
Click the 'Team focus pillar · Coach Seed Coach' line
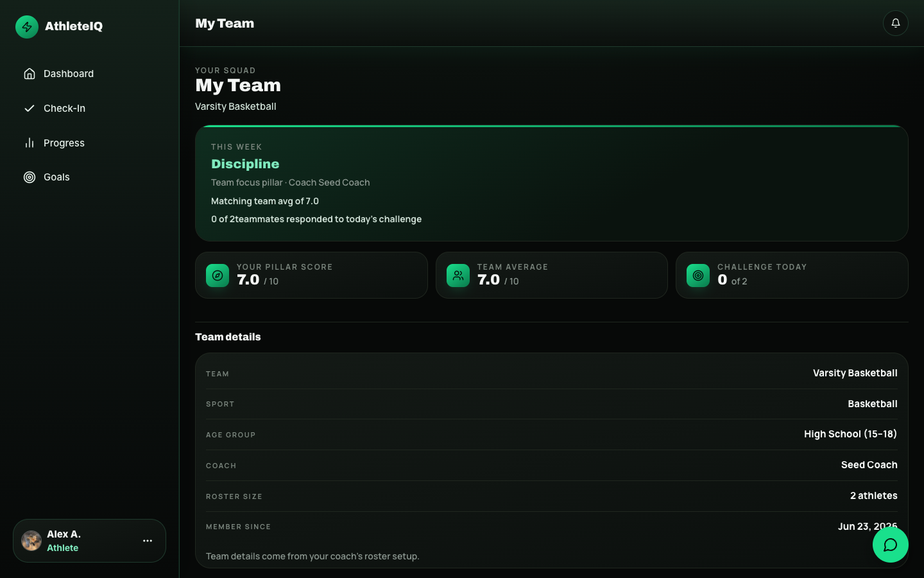[291, 182]
